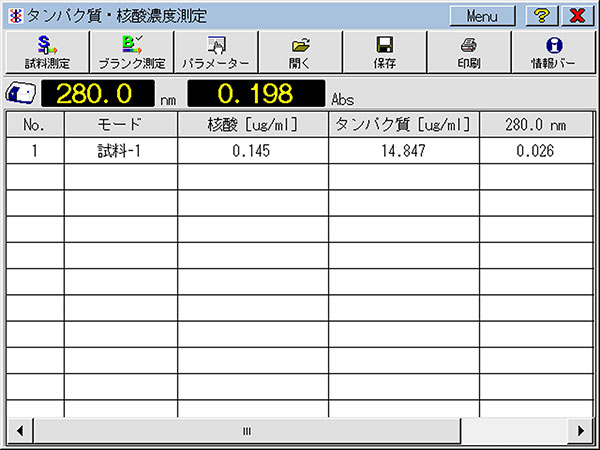Close window with red X button
600x450 pixels.
pos(577,16)
